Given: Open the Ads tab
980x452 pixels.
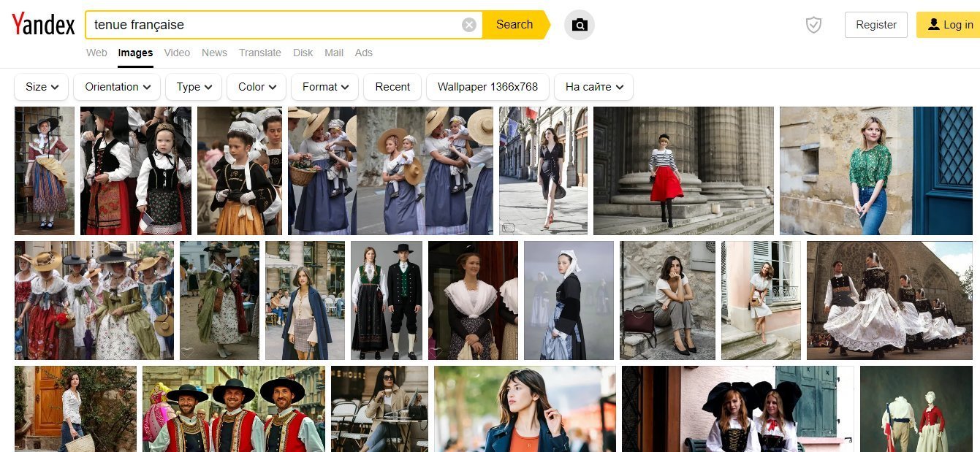Looking at the screenshot, I should tap(363, 53).
